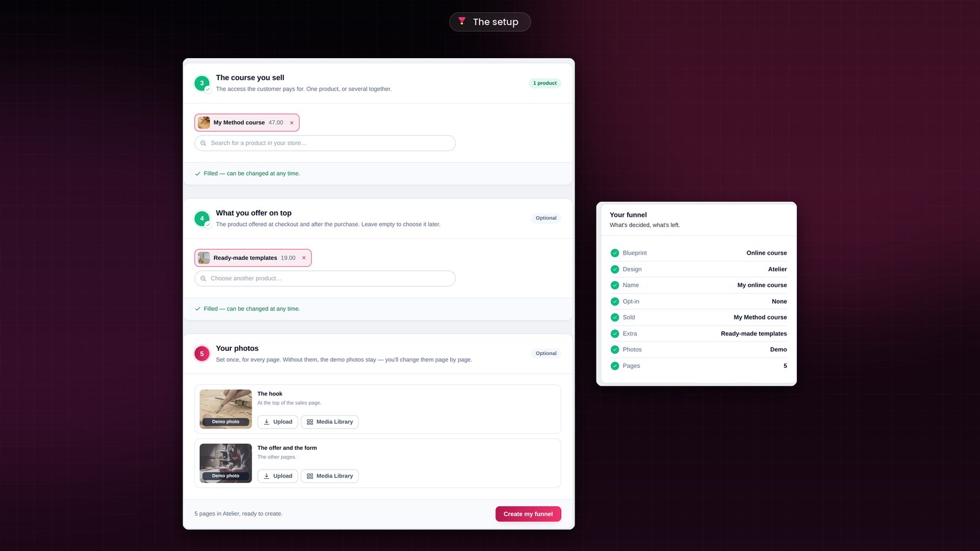
Task: Click the Blueprint check icon in Your funnel
Action: click(615, 253)
